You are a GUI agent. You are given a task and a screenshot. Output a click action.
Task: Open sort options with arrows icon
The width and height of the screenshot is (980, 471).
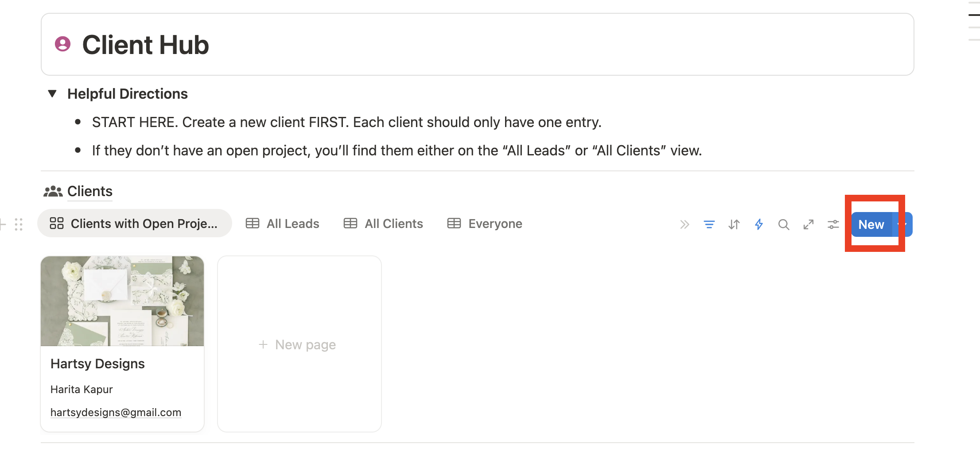pyautogui.click(x=734, y=224)
